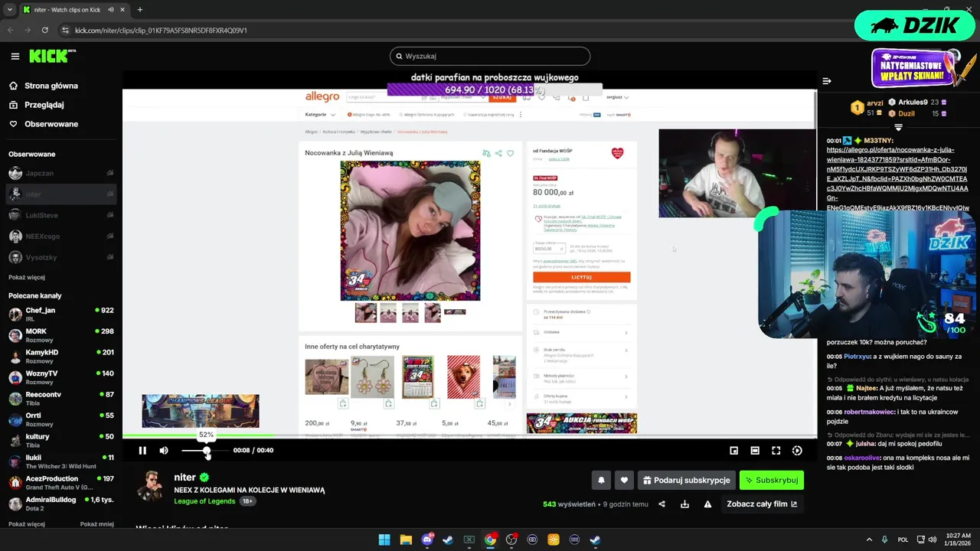Collapse the list with Pokaż mniej

point(97,524)
